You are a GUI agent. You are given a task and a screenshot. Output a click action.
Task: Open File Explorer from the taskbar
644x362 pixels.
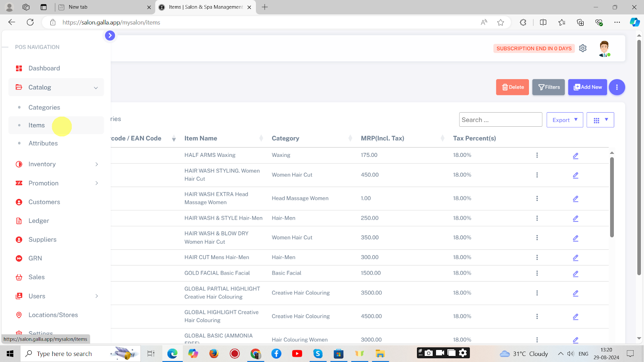(380, 354)
